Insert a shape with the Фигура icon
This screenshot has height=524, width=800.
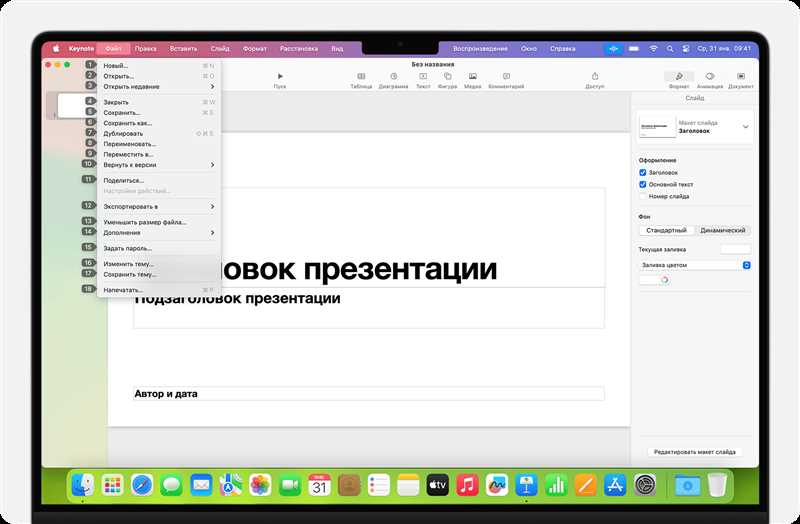coord(447,77)
